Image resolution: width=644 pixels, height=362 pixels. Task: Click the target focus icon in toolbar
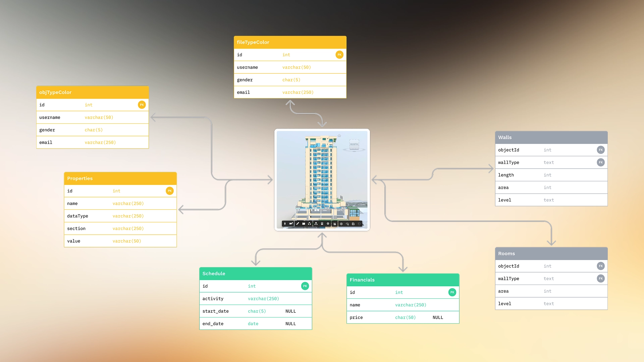pos(341,224)
